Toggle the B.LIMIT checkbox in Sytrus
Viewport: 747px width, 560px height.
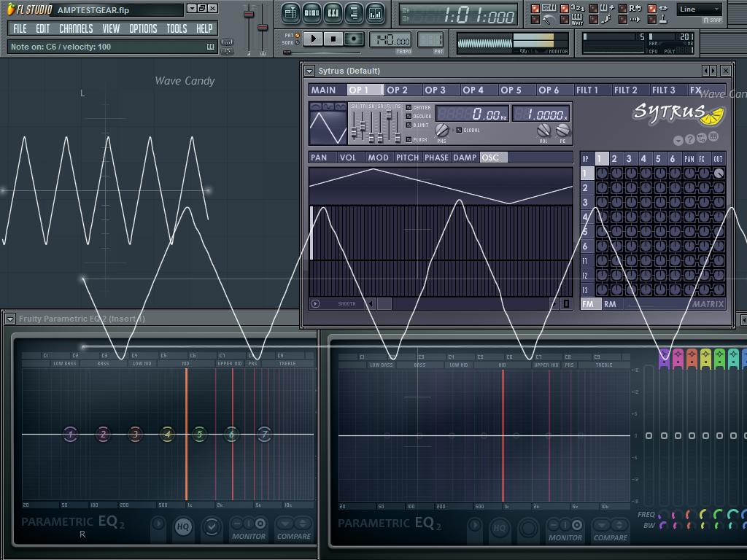409,125
